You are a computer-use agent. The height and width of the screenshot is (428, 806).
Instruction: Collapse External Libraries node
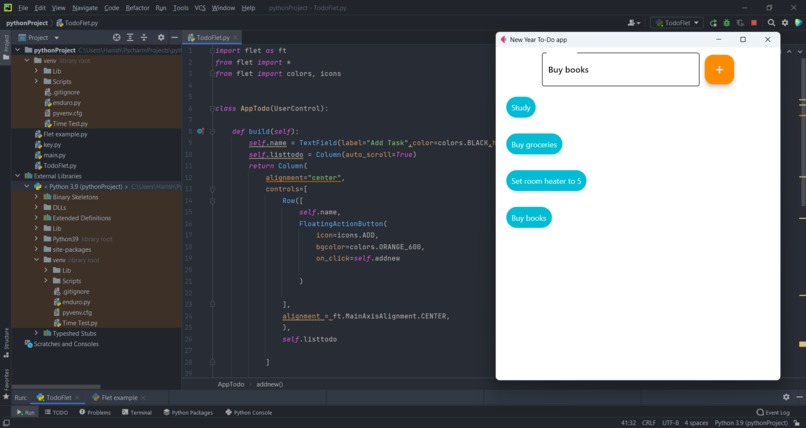[x=19, y=176]
